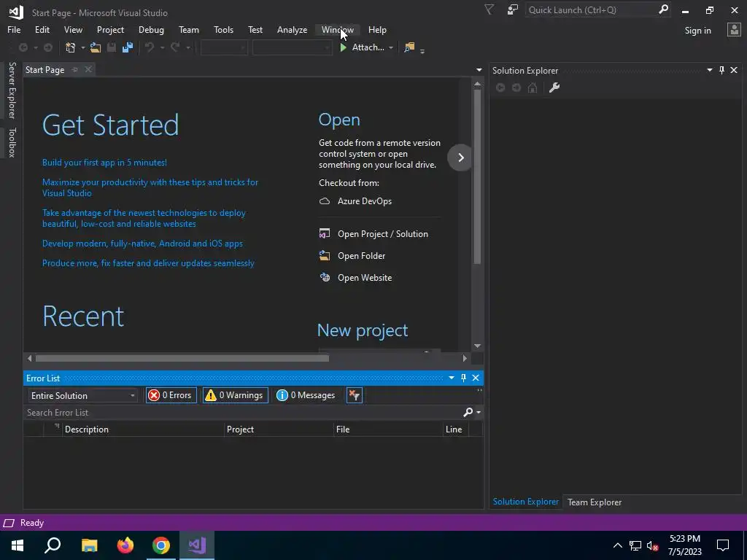Image resolution: width=747 pixels, height=560 pixels.
Task: Open the Edit menu
Action: [x=42, y=29]
